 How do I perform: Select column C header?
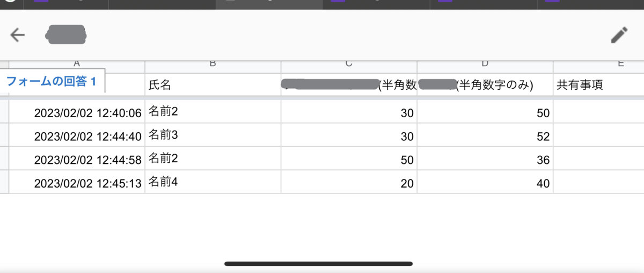pyautogui.click(x=349, y=64)
